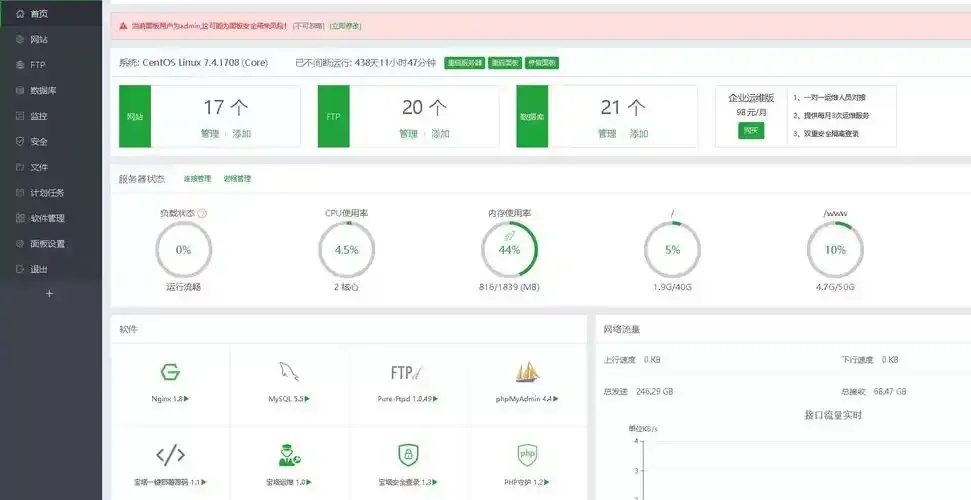Click the 网络流量 panel heading

(622, 330)
